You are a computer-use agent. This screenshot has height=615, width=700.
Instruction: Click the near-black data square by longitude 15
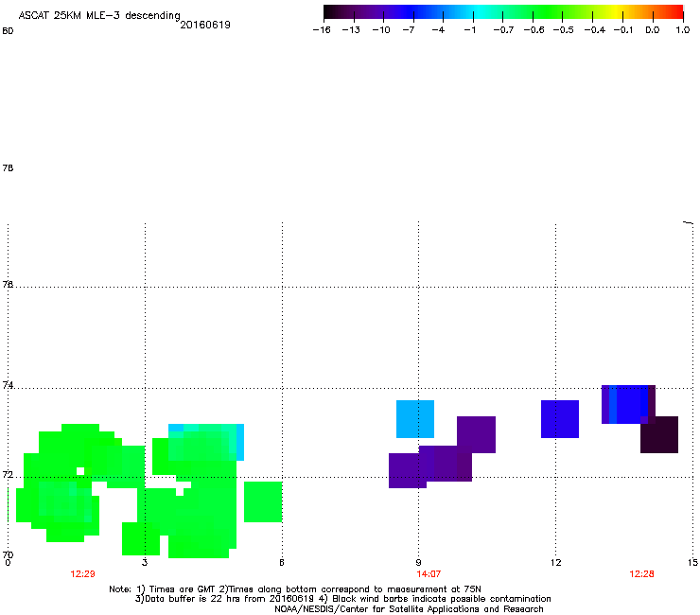[x=659, y=434]
